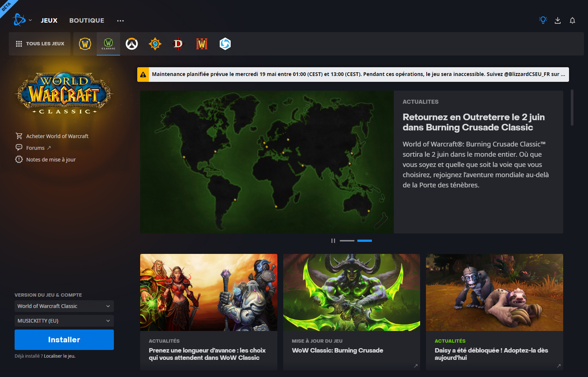
Task: Switch to the first carousel slide indicator
Action: 347,241
